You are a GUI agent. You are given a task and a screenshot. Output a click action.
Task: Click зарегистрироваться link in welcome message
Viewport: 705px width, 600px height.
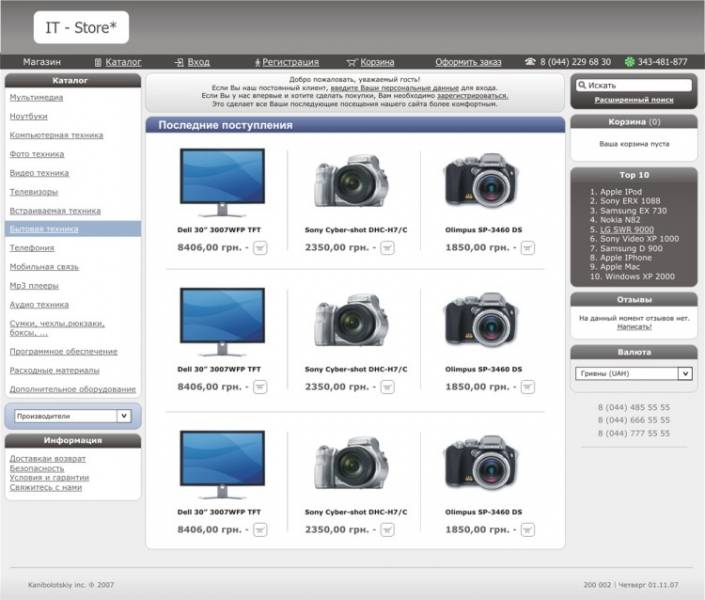(473, 96)
